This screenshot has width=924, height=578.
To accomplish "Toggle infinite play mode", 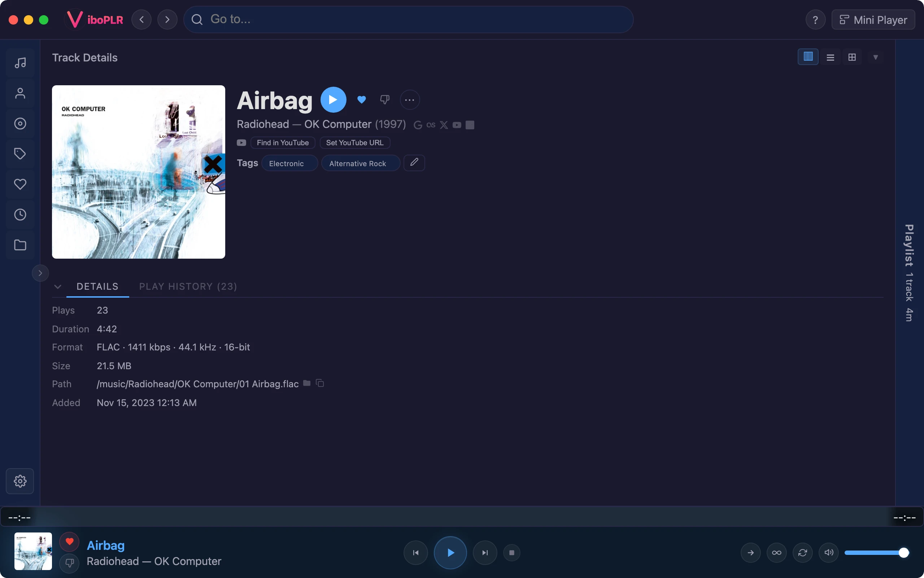I will point(777,553).
